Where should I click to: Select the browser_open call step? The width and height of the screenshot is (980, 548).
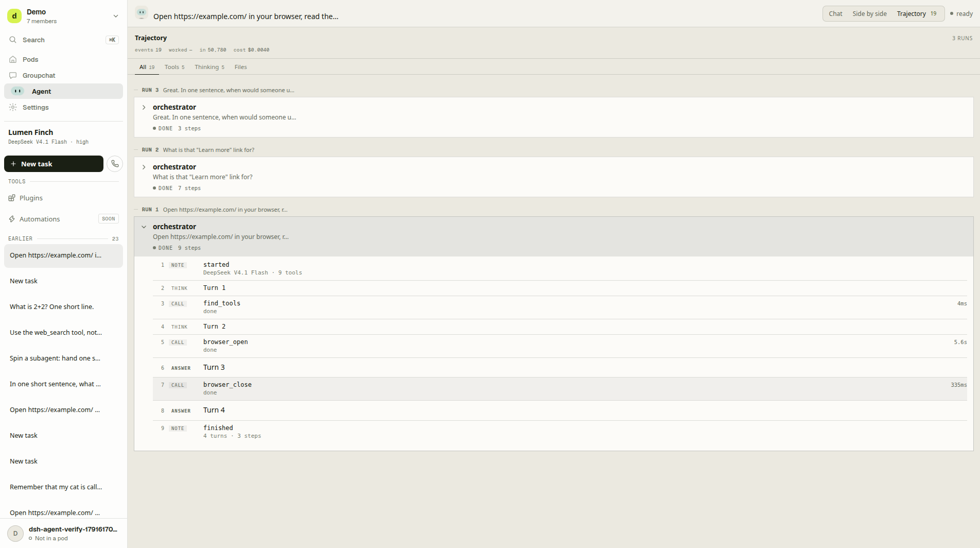[x=559, y=346]
